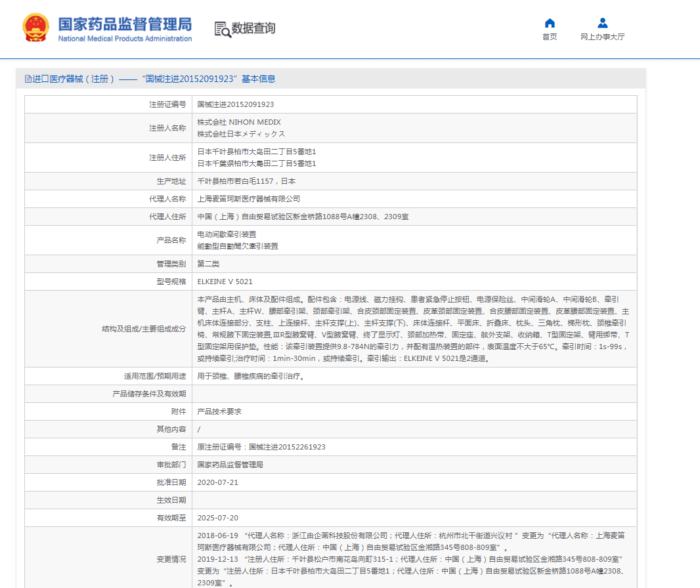Screen dimensions: 700x588
Task: Click the agent name 上海麦笛珂斯医疗器械有限公司
Action: [248, 199]
